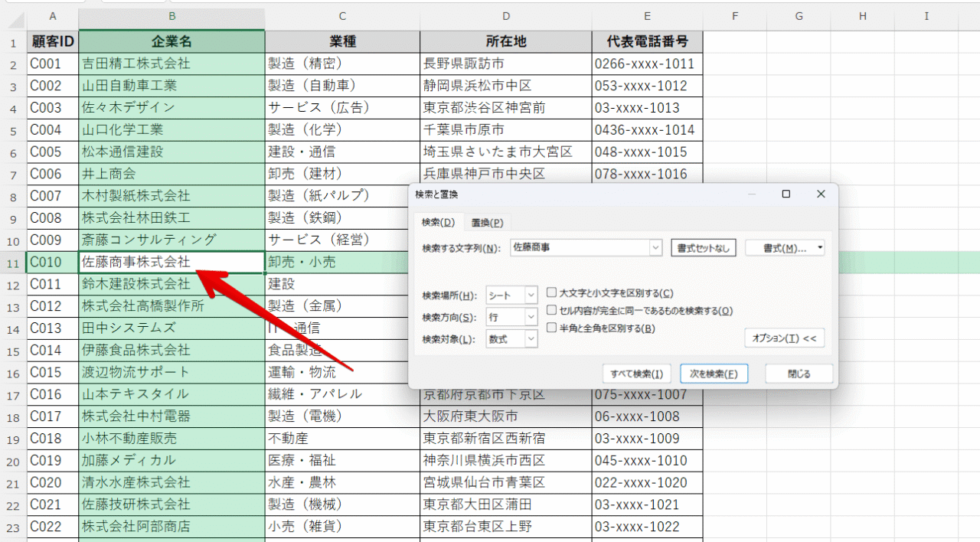Viewport: 980px width, 542px height.
Task: Collapse options with オプション << button
Action: coord(784,338)
